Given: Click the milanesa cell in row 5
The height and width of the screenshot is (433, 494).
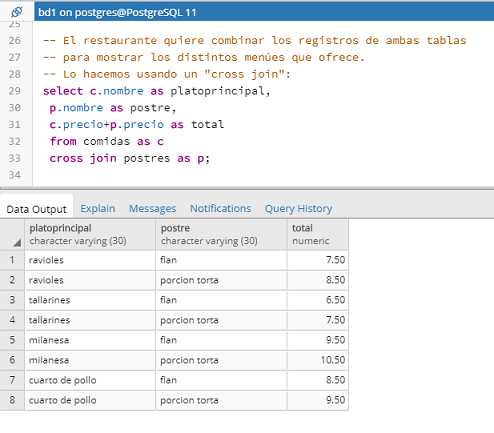Looking at the screenshot, I should pyautogui.click(x=90, y=340).
